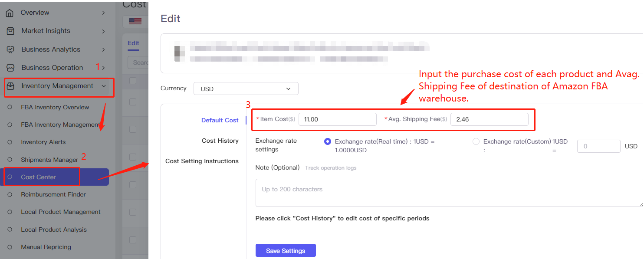The image size is (644, 259).
Task: Click the Business Operation store icon
Action: (x=10, y=68)
